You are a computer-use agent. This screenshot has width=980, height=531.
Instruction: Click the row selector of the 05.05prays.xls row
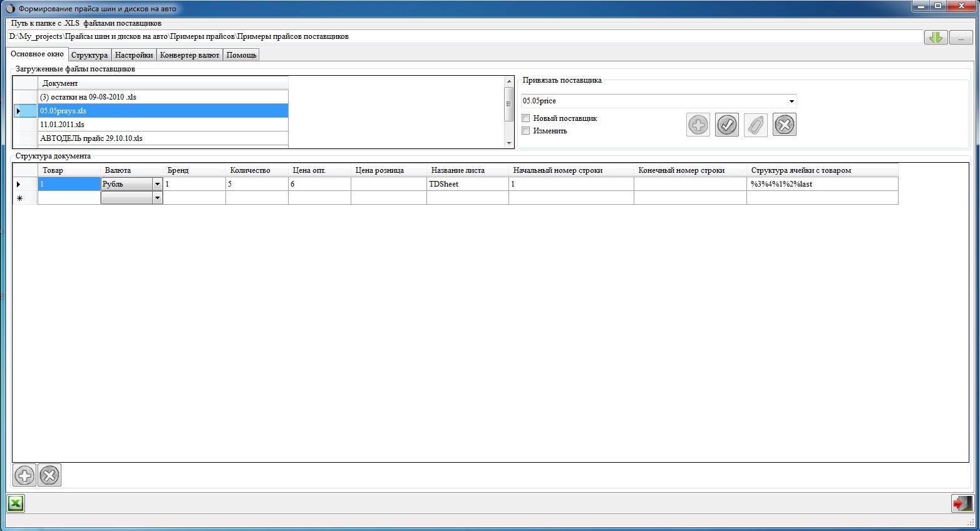tap(25, 111)
